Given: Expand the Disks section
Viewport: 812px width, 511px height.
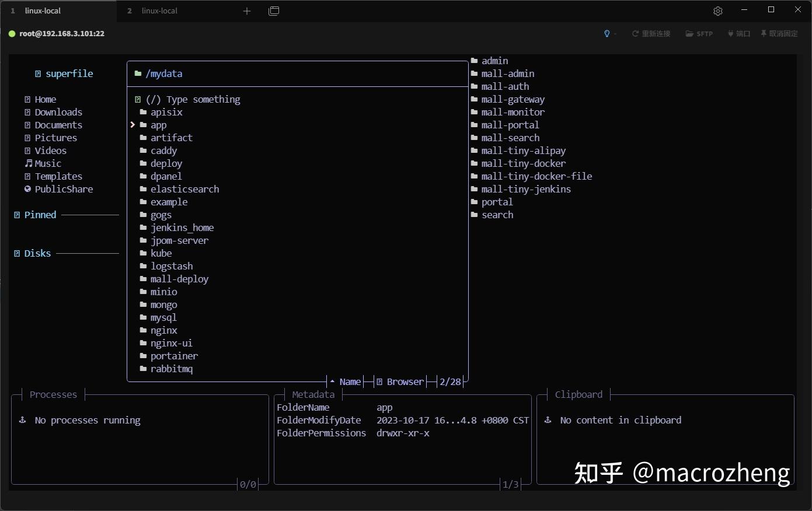Looking at the screenshot, I should pyautogui.click(x=37, y=253).
